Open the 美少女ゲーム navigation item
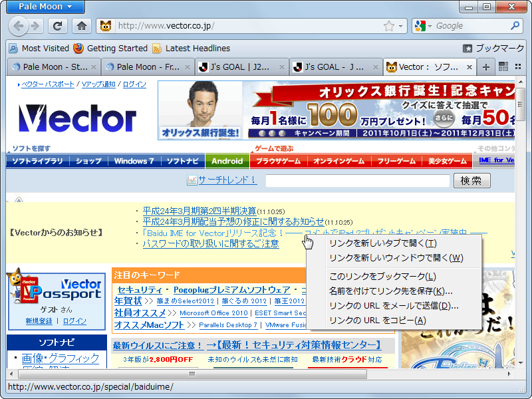Screen dimensions: 532x399 point(447,161)
